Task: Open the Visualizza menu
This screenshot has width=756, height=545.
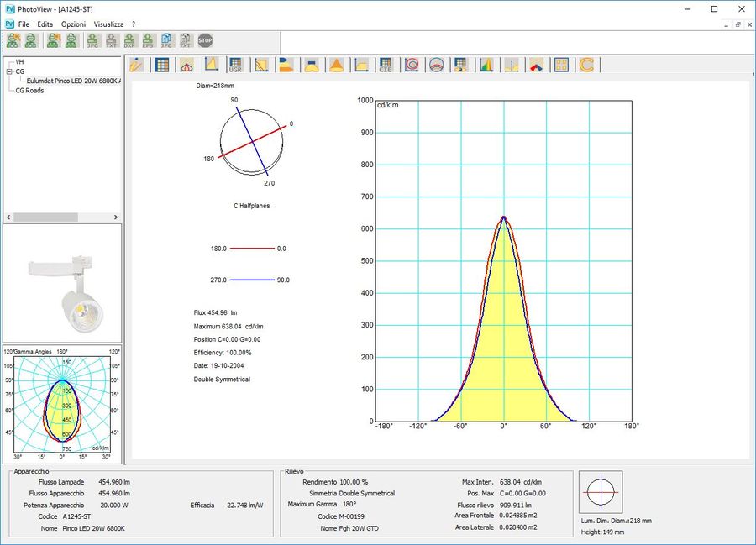Action: 108,24
